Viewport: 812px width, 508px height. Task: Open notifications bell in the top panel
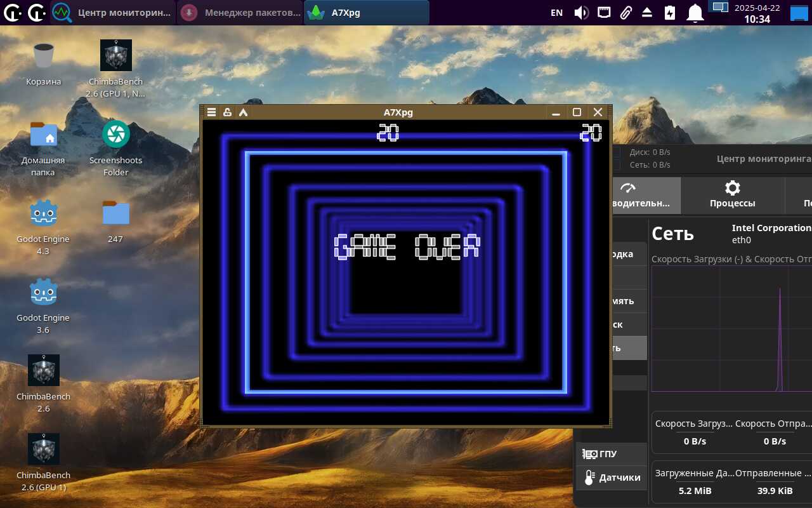(x=695, y=13)
